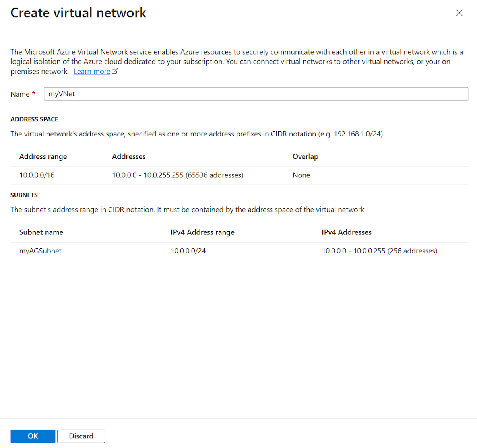The width and height of the screenshot is (477, 448).
Task: Click the IPv4 Address range column header
Action: (x=202, y=232)
